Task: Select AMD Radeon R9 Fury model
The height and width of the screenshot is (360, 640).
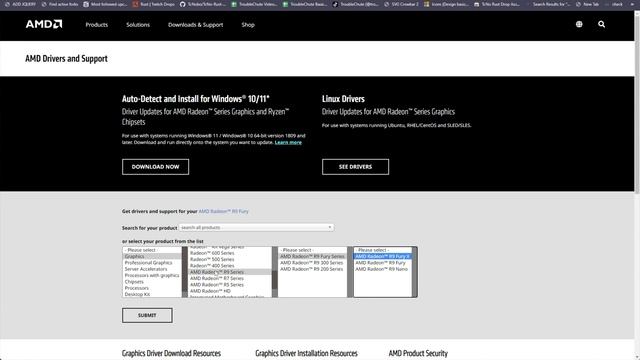Action: (382, 263)
